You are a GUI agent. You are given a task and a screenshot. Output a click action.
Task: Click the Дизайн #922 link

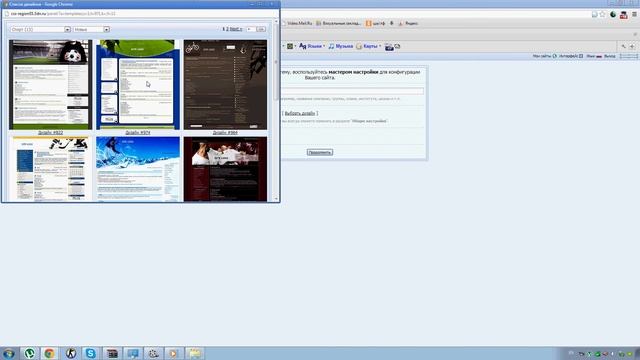[x=51, y=133]
